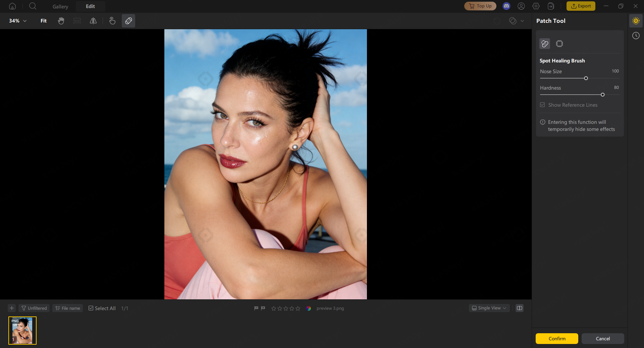Open the user account icon
This screenshot has height=348, width=644.
click(x=521, y=6)
